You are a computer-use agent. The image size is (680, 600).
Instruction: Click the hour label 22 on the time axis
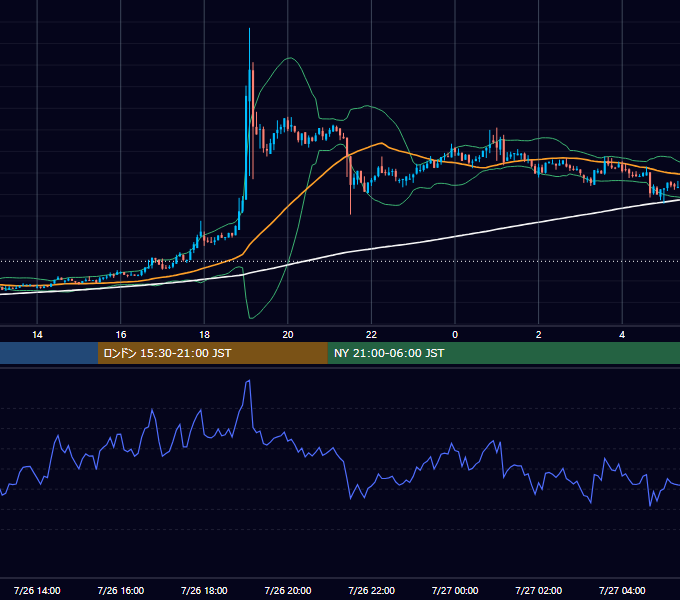click(371, 335)
